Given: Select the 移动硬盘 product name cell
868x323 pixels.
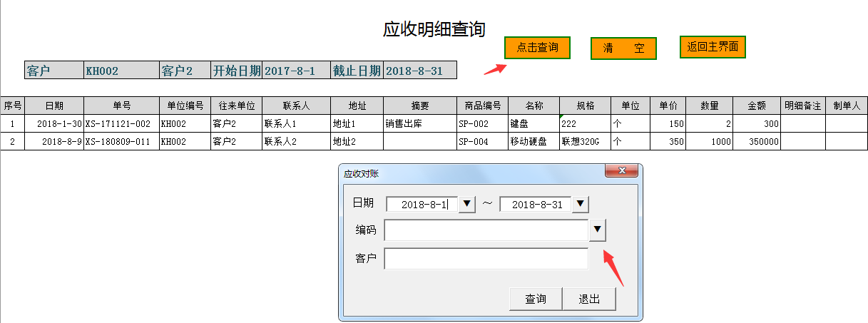Looking at the screenshot, I should (x=533, y=141).
